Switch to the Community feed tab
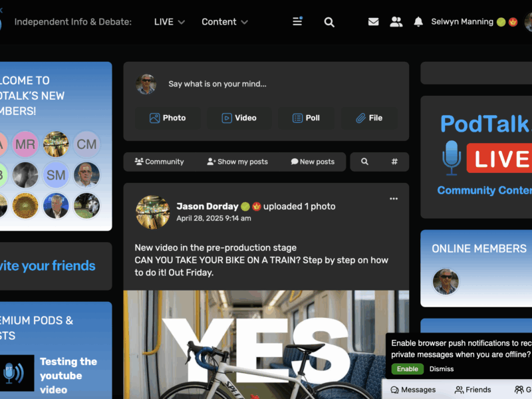This screenshot has width=532, height=399. tap(159, 162)
